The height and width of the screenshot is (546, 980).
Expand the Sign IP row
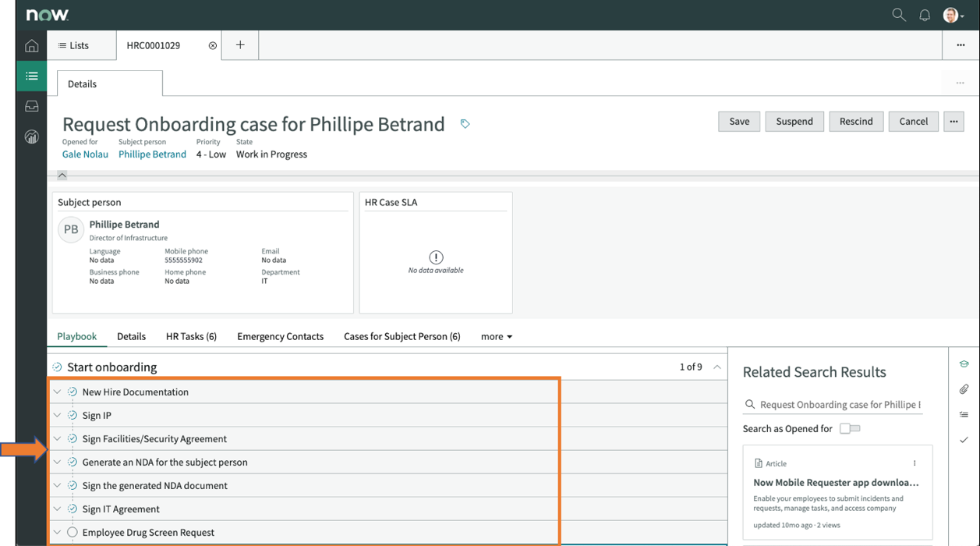click(57, 415)
